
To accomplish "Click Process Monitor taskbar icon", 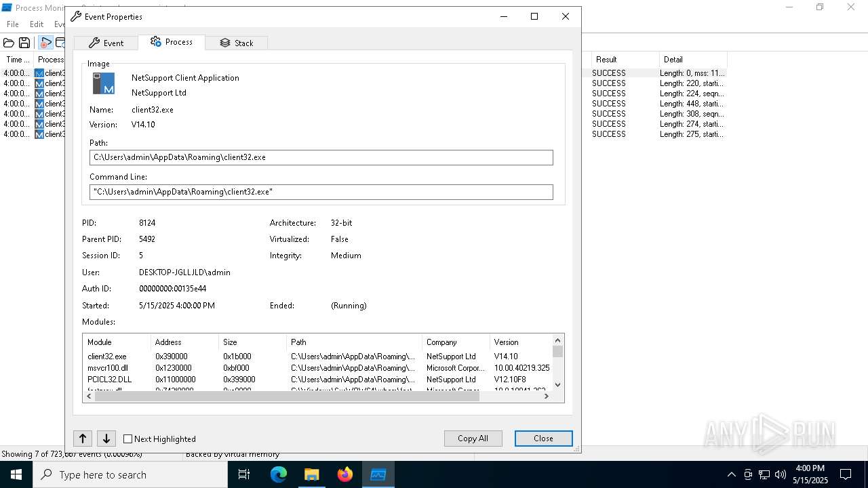I will pyautogui.click(x=378, y=474).
